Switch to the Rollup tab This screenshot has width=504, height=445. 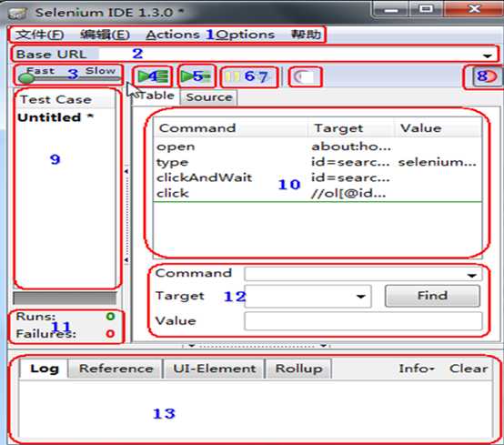tap(298, 369)
